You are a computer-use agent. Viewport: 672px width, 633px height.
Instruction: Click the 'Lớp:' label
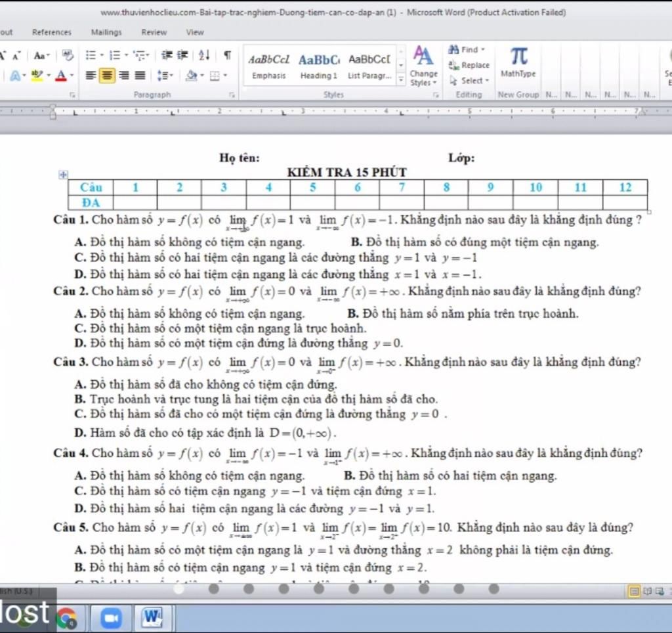click(x=461, y=158)
